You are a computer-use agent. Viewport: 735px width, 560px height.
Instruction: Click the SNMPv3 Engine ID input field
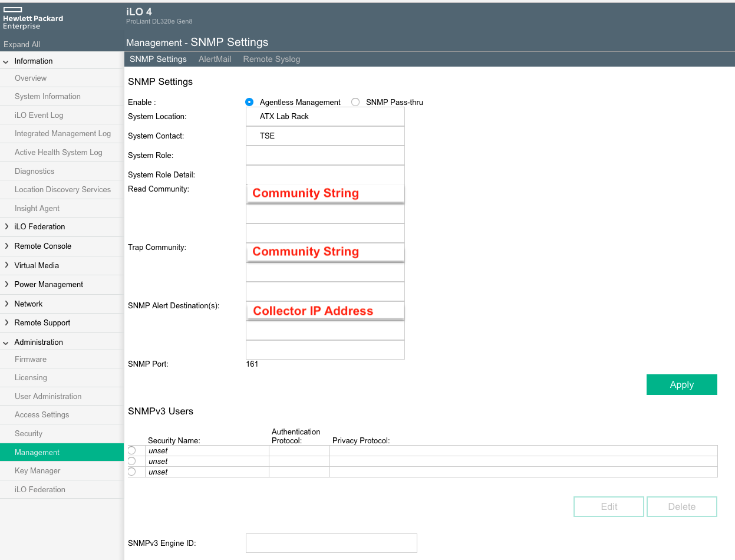point(331,543)
